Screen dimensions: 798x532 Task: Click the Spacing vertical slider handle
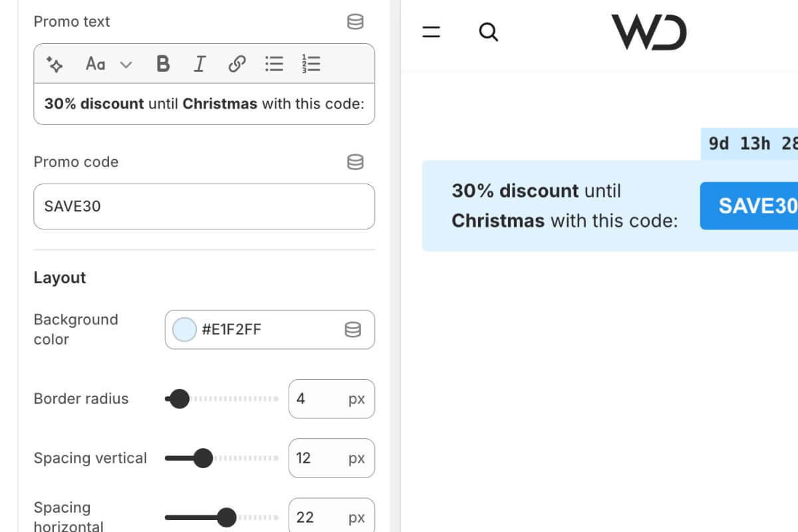click(203, 458)
